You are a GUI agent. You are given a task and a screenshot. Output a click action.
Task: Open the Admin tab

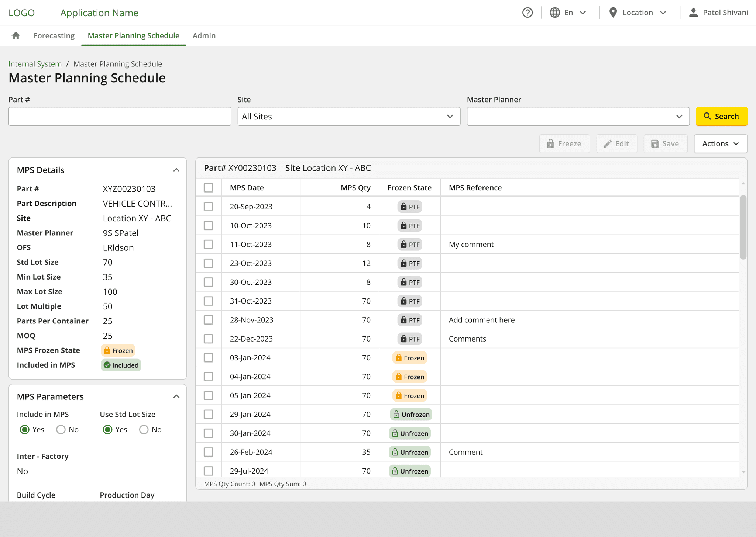pos(204,35)
